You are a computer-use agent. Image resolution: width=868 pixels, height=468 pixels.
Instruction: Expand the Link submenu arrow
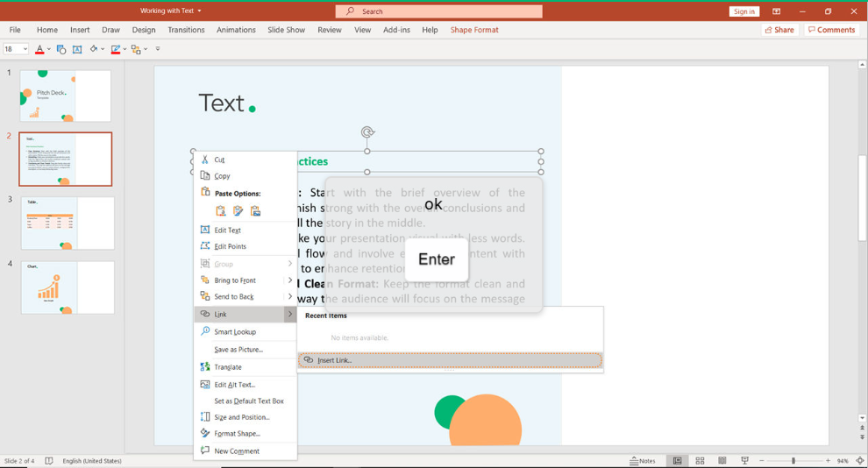pos(290,315)
